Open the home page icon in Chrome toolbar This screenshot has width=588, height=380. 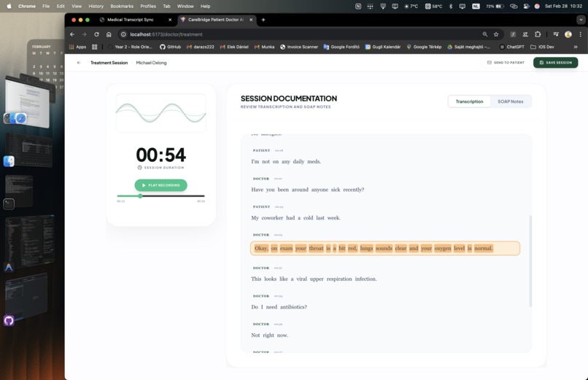click(109, 34)
